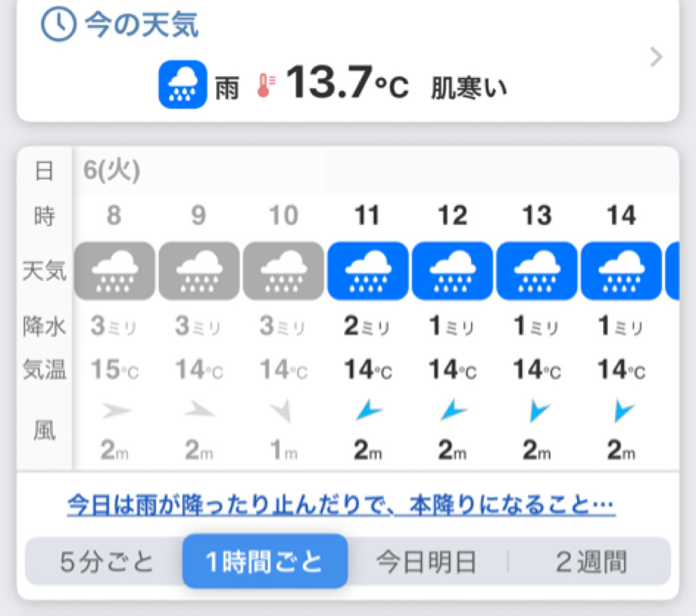Tap the 6(火) date header
This screenshot has height=616, width=696.
tap(112, 170)
